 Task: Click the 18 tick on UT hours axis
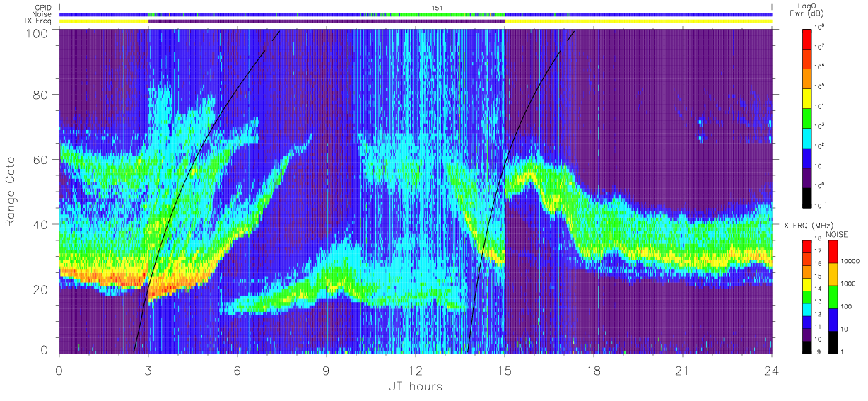(594, 370)
